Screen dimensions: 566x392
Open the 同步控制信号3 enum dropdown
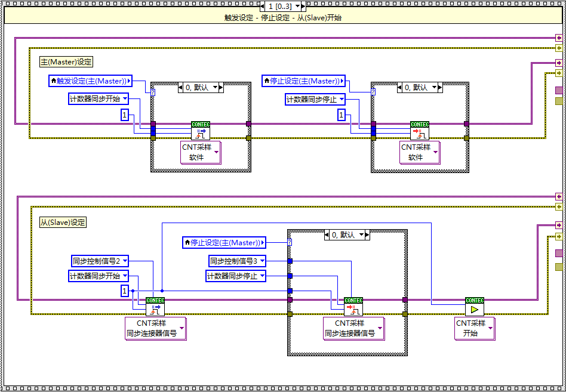pyautogui.click(x=237, y=261)
